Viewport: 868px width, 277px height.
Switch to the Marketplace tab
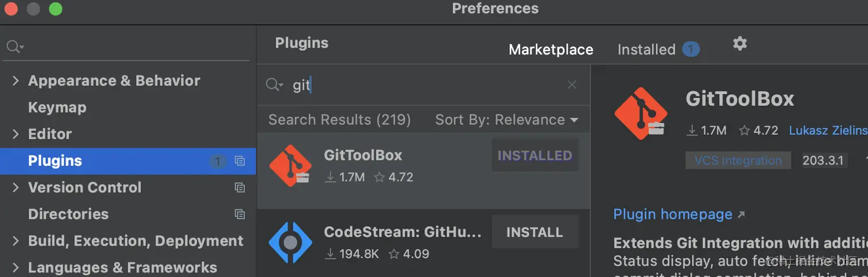pyautogui.click(x=551, y=50)
